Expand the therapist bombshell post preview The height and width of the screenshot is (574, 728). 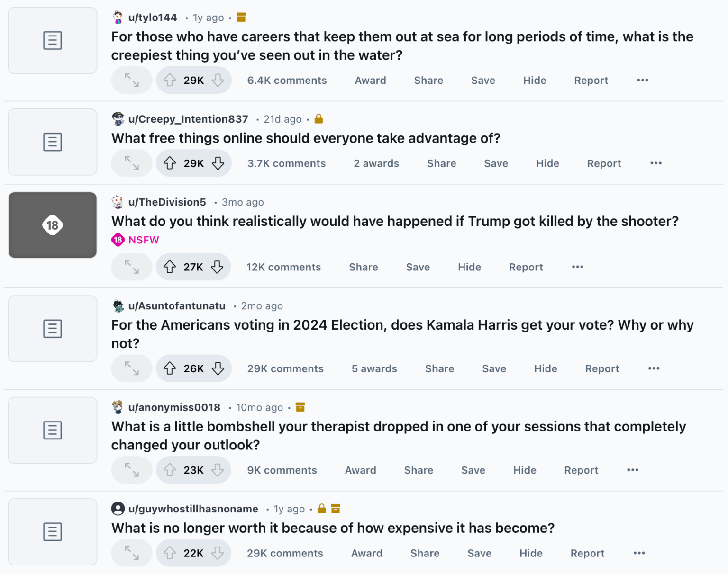pos(131,470)
